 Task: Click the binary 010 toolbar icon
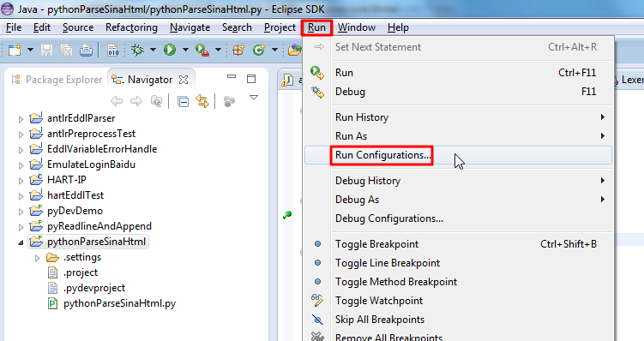click(112, 50)
